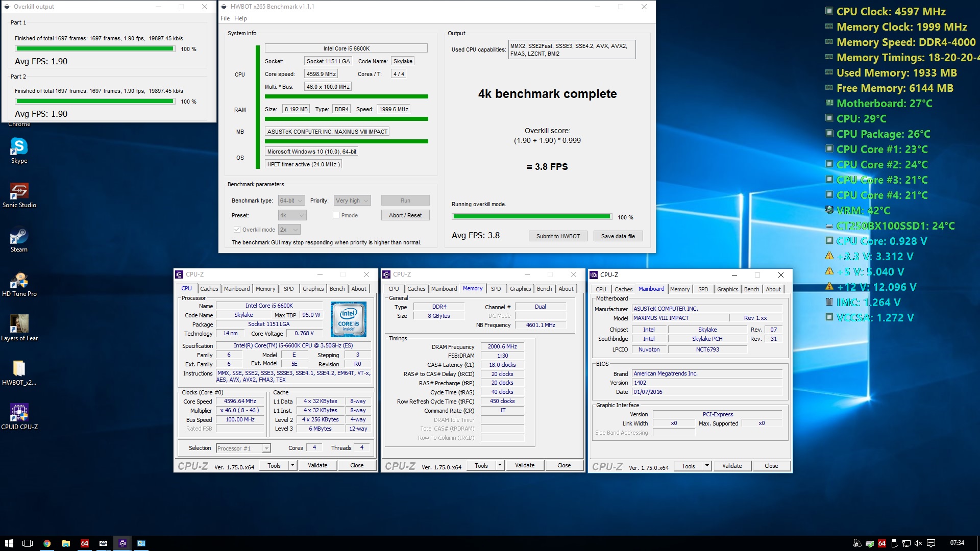Toggle the Pmode checkbox

pyautogui.click(x=336, y=215)
